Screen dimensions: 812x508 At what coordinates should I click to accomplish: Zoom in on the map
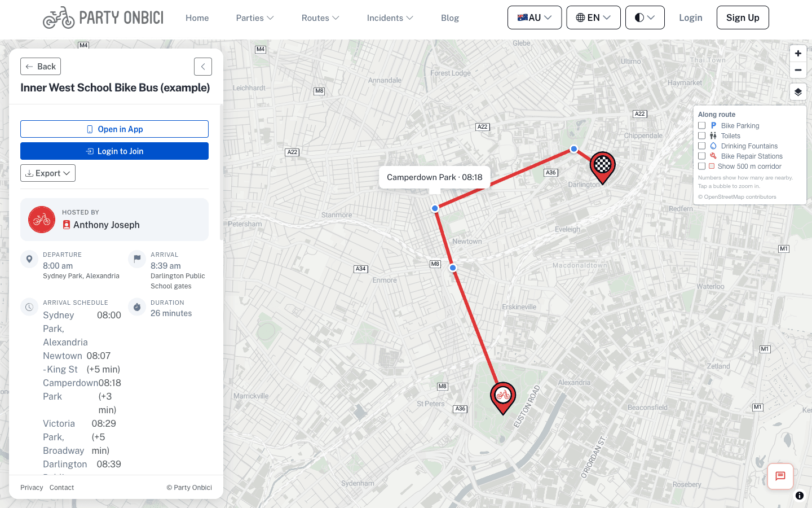[x=798, y=54]
